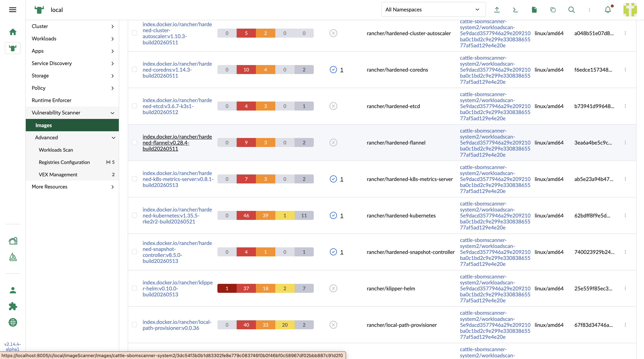Click the Rancher logo next to local
Screen dimensions: 644x359
pyautogui.click(x=39, y=10)
